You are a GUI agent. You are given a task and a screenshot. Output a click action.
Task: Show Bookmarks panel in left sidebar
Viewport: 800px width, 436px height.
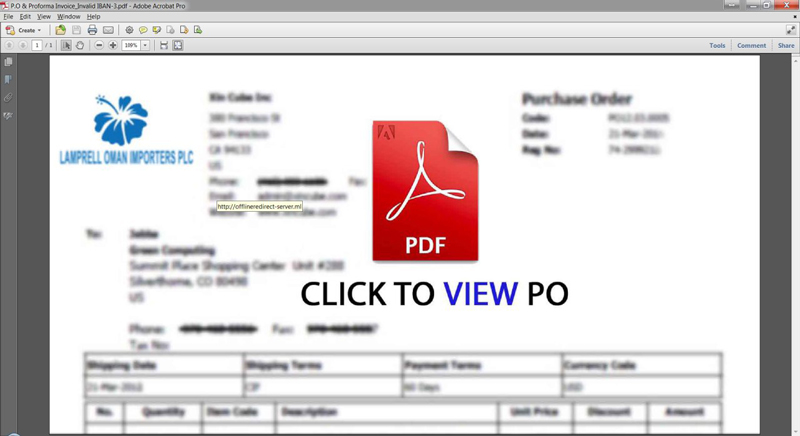click(x=8, y=80)
